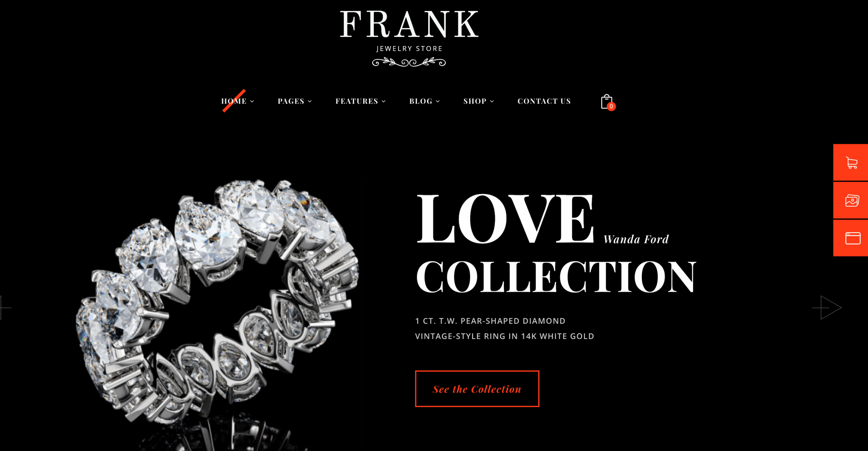This screenshot has height=451, width=868.
Task: Expand the Shop dropdown chevron
Action: (492, 101)
